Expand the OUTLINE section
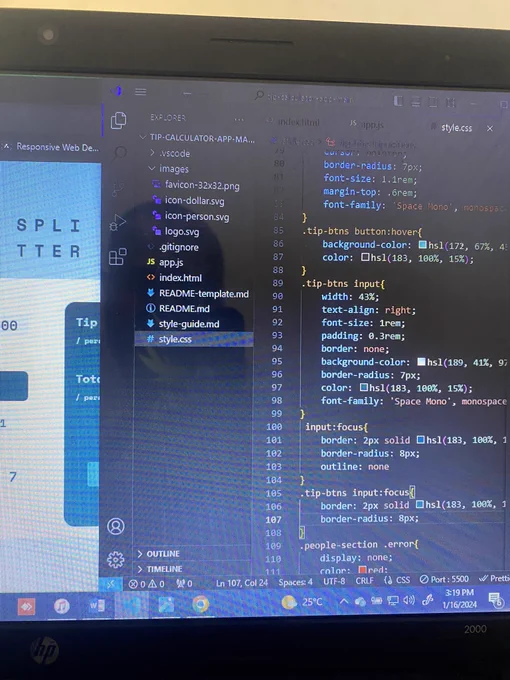 click(x=158, y=554)
